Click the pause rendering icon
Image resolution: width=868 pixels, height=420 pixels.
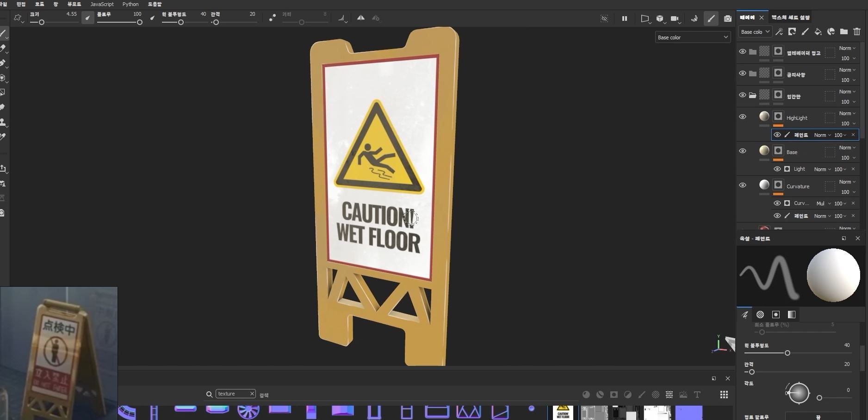(624, 19)
